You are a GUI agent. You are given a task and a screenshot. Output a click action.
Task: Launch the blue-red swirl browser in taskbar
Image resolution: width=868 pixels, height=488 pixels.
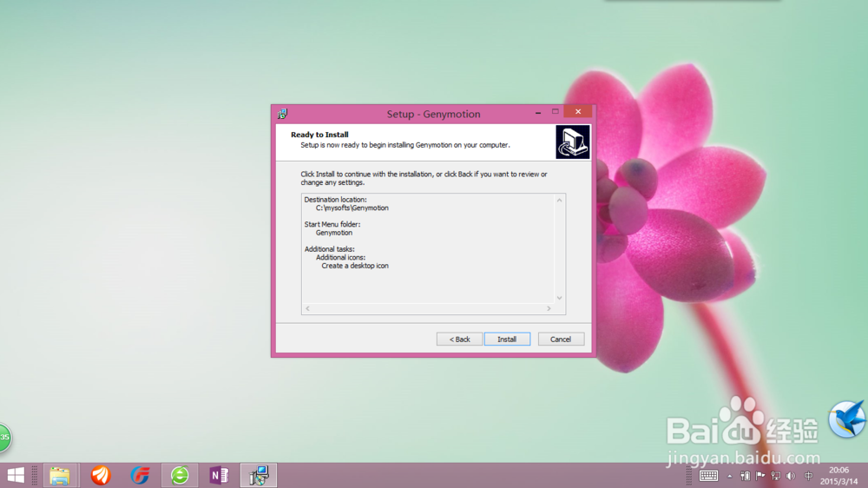(140, 475)
